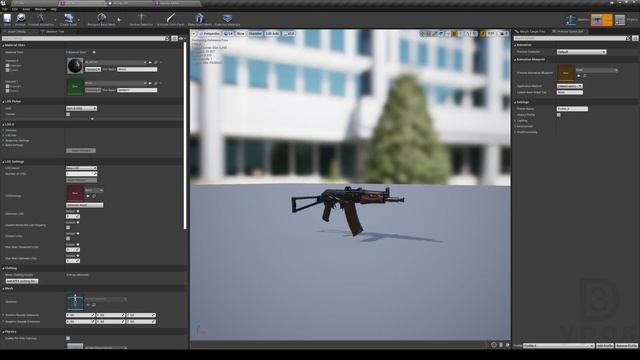The image size is (640, 360).
Task: Click record button icon in viewport bottom bar
Action: pos(493,345)
